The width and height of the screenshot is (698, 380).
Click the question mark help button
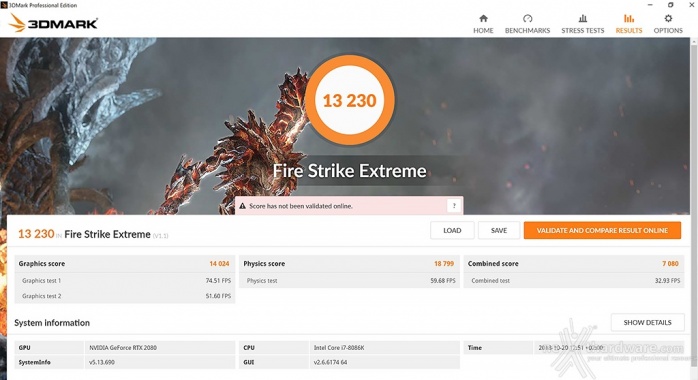tap(454, 206)
